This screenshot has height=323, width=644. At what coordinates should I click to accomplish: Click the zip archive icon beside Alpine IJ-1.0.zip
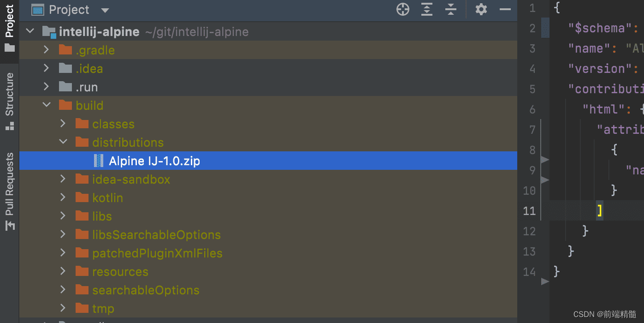coord(98,161)
